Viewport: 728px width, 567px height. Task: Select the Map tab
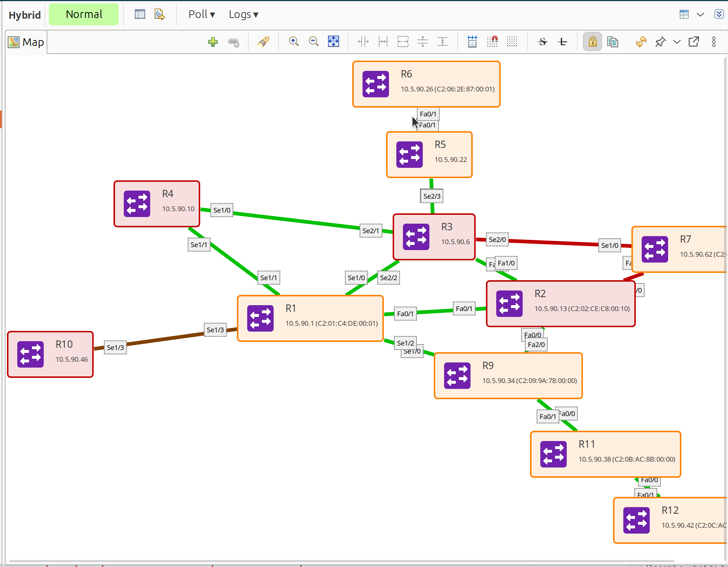tap(26, 42)
